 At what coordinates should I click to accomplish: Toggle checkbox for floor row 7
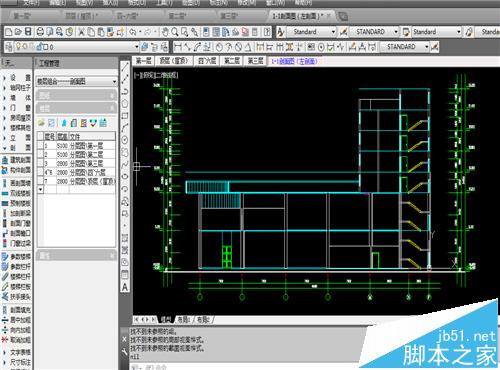tap(40, 181)
